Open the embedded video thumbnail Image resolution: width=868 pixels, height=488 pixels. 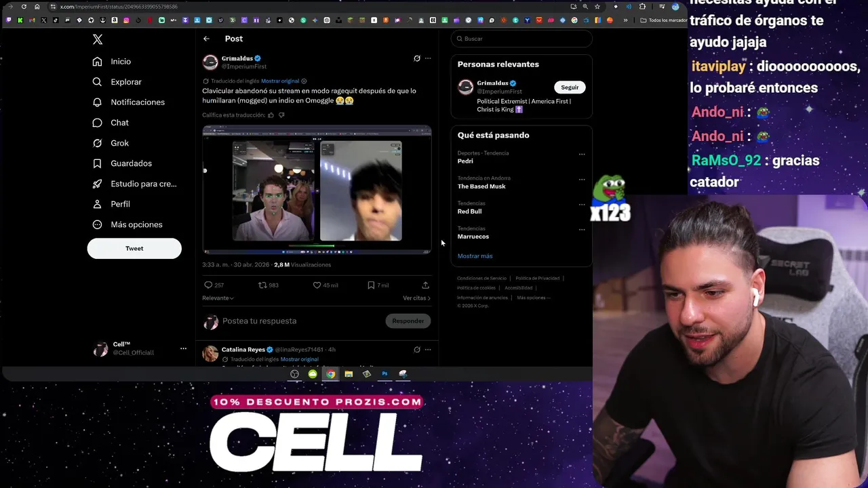coord(317,190)
